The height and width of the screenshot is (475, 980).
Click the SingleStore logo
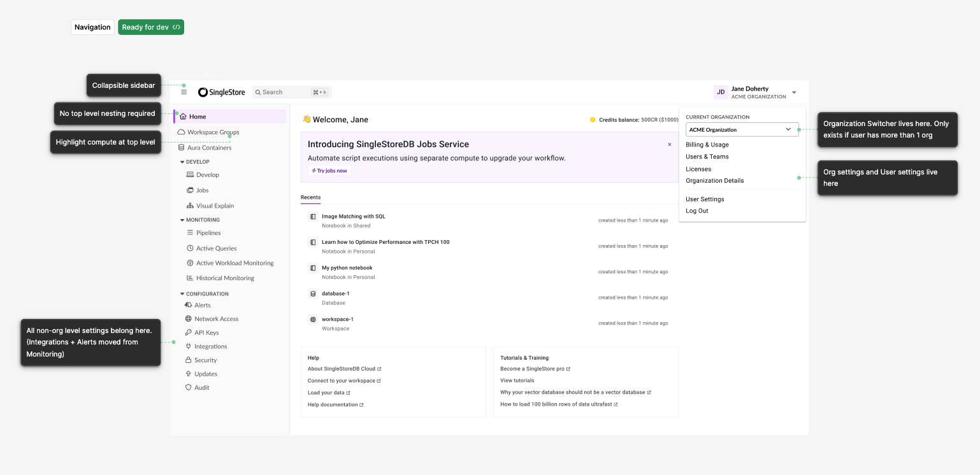pos(221,92)
